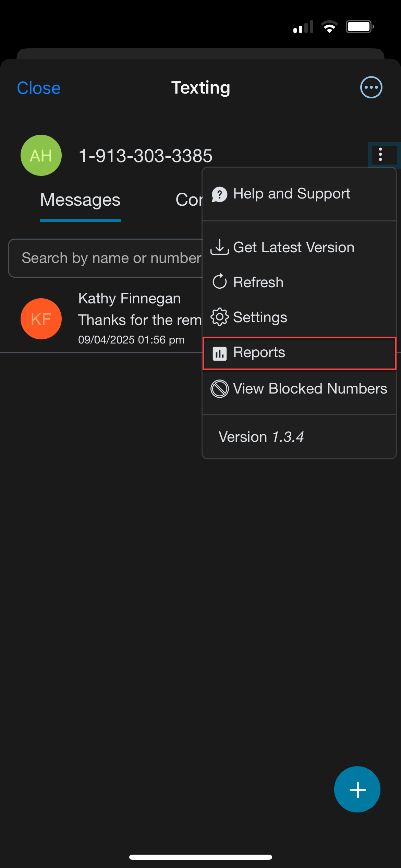
Task: Switch to the partially hidden Contacts tab
Action: point(189,200)
